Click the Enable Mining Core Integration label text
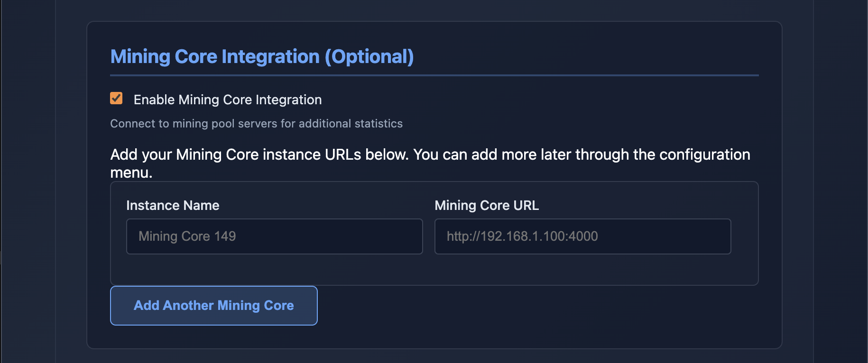Image resolution: width=868 pixels, height=363 pixels. click(228, 100)
